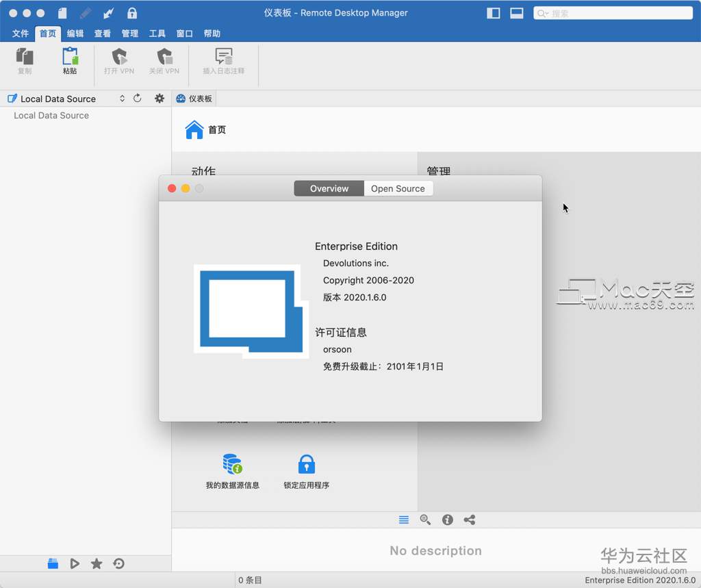Click the refresh data source icon
This screenshot has width=701, height=588.
click(137, 99)
